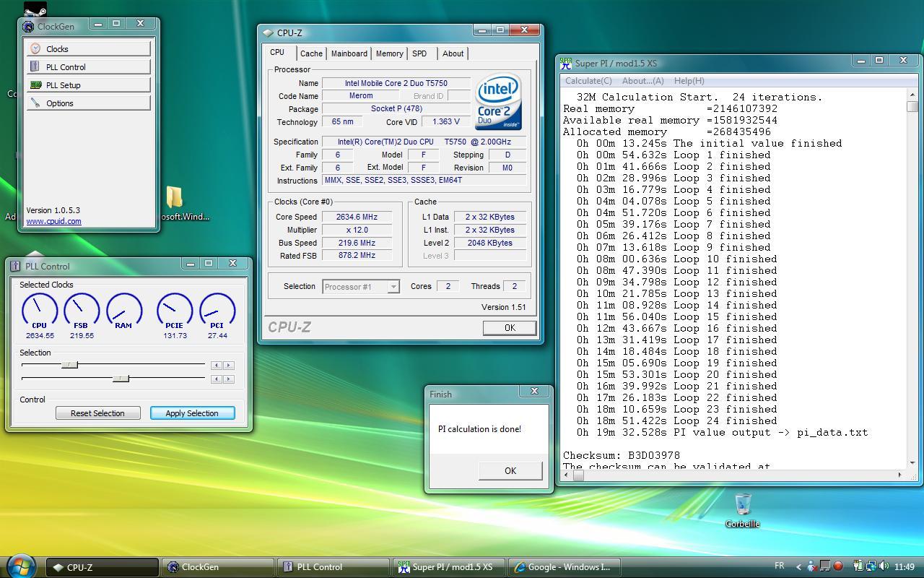Click the CPU-Z title bar icon
The image size is (924, 578).
[x=268, y=33]
